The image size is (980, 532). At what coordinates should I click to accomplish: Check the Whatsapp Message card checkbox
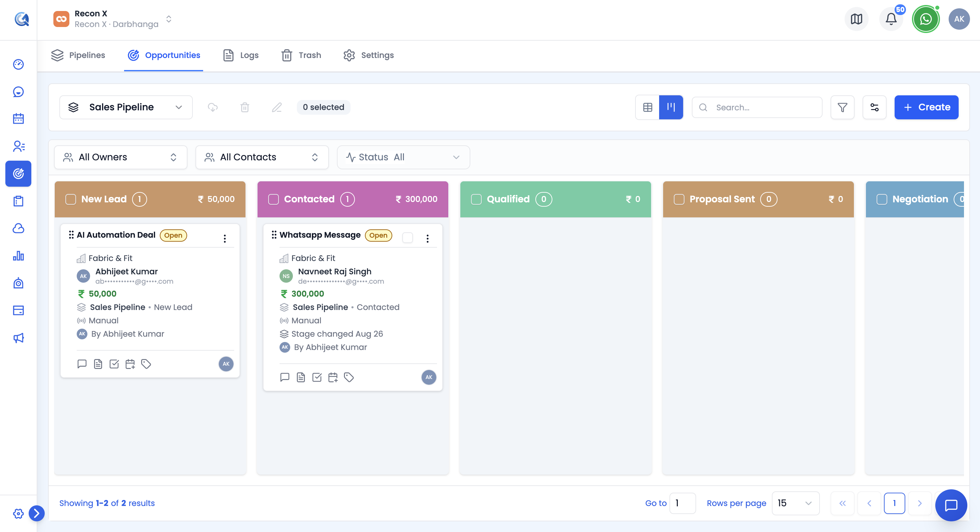click(x=408, y=238)
